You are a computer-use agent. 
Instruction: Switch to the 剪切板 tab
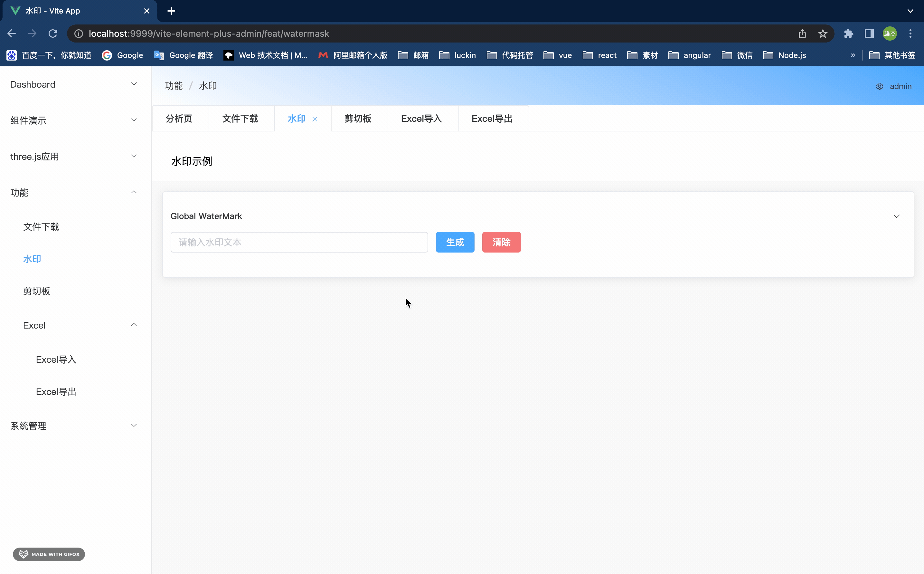pos(358,119)
